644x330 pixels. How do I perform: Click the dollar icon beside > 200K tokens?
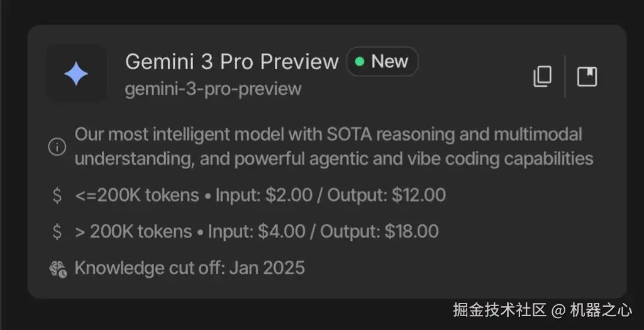click(57, 231)
